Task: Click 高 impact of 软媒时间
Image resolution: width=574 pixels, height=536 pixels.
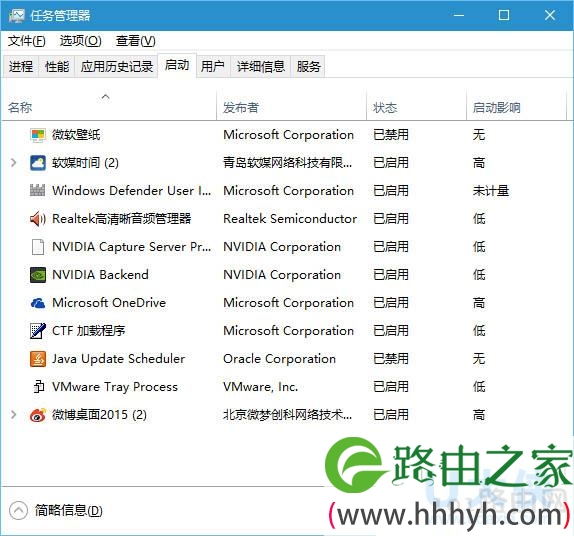Action: coord(479,163)
